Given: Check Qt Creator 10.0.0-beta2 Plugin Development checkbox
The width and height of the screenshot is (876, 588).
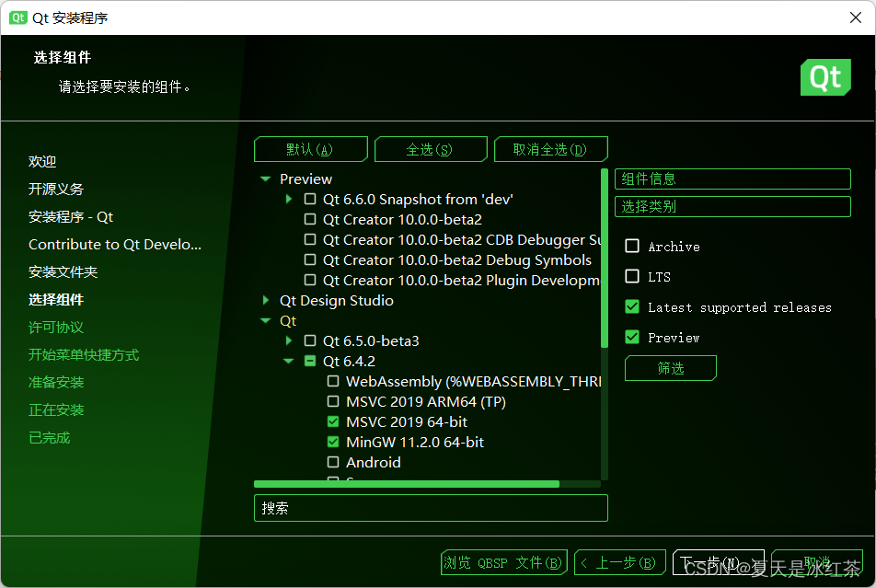Looking at the screenshot, I should pyautogui.click(x=310, y=280).
